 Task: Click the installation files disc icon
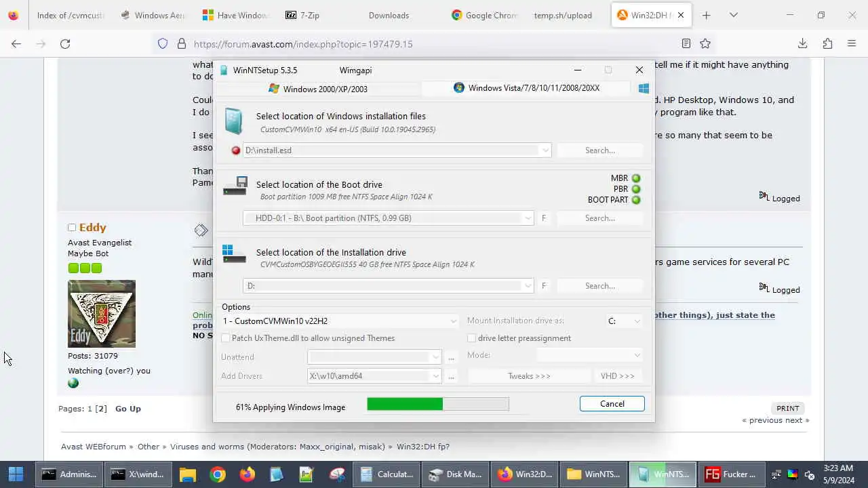coord(233,121)
